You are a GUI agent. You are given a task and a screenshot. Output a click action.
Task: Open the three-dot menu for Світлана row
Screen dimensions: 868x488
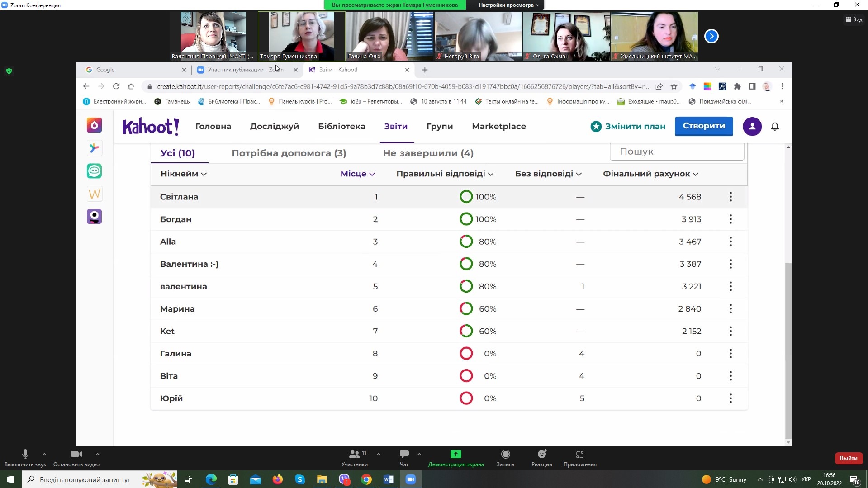730,197
